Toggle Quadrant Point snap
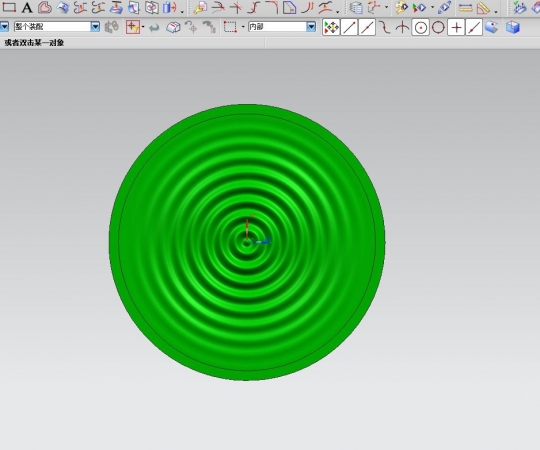 point(438,28)
